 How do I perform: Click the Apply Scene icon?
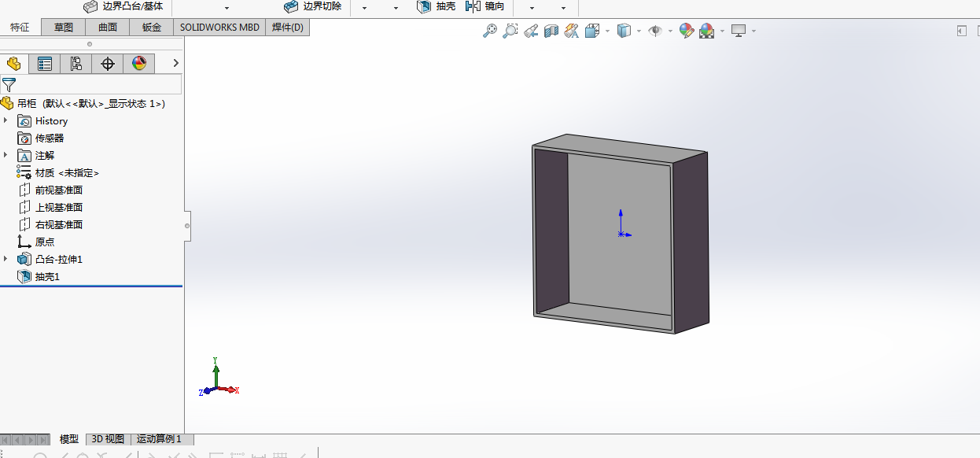(x=707, y=31)
